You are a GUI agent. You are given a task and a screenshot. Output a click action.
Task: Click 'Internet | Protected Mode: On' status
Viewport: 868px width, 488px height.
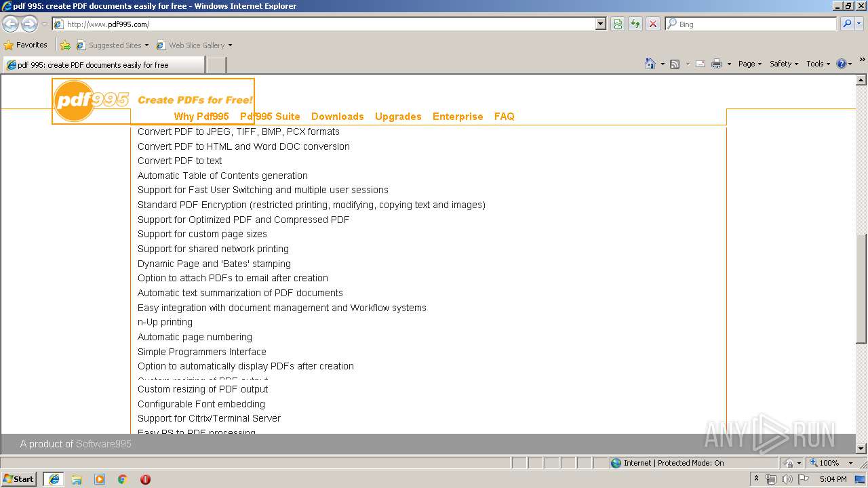click(673, 463)
